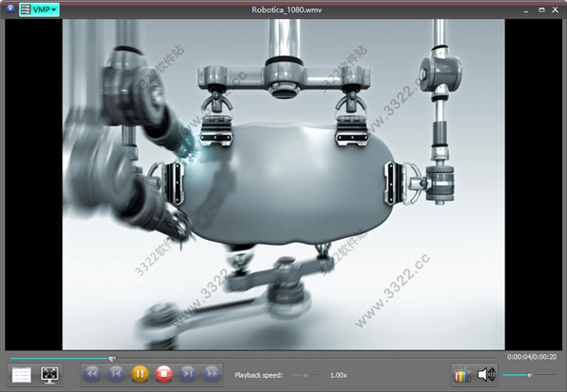
Task: Skip to the next track
Action: click(188, 373)
